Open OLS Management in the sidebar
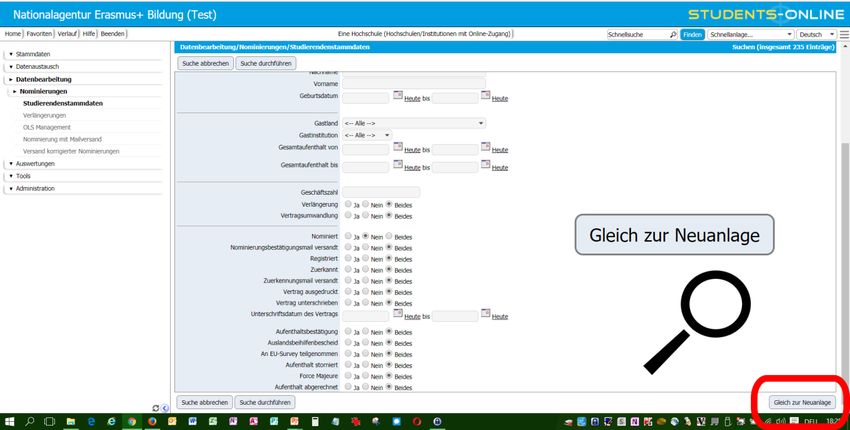 (46, 127)
